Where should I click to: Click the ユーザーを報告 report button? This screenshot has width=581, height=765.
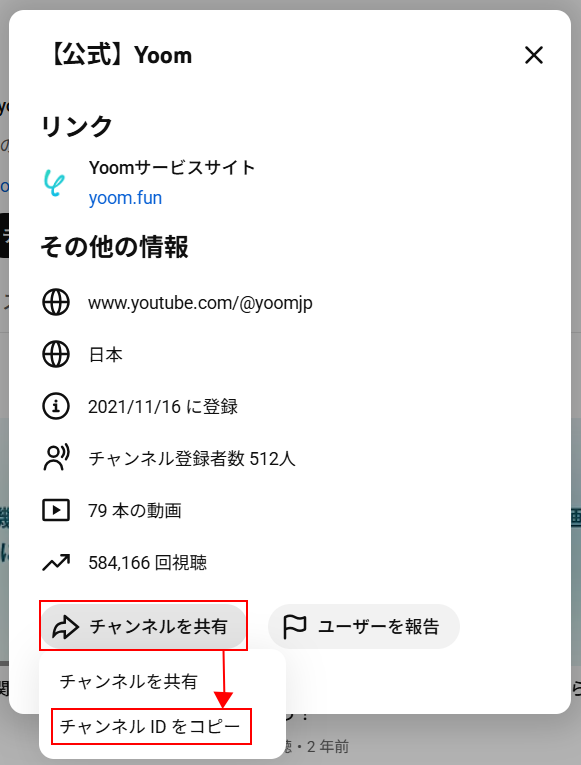coord(364,626)
